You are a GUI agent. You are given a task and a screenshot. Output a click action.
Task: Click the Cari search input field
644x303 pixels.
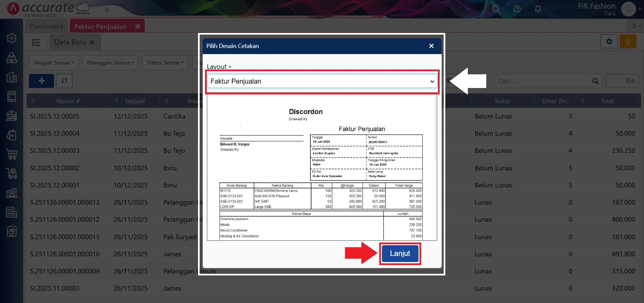544,81
